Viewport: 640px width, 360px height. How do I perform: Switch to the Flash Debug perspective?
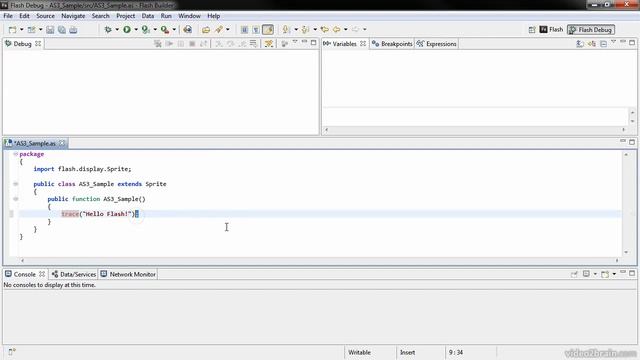(x=591, y=29)
